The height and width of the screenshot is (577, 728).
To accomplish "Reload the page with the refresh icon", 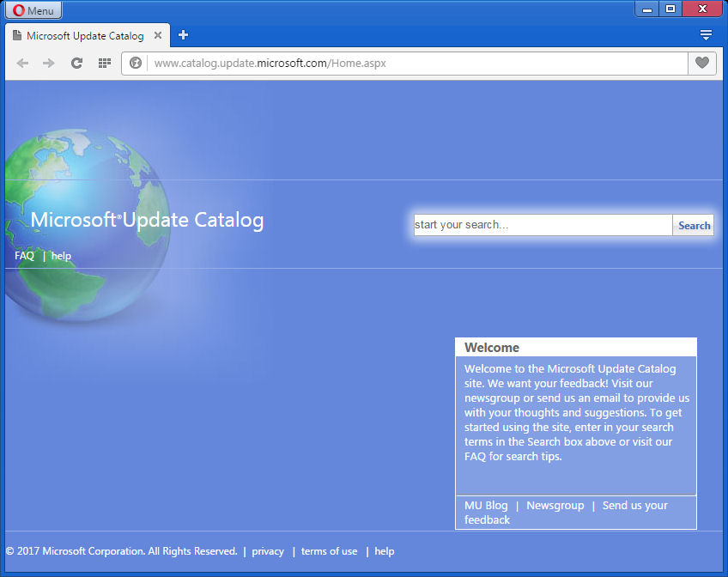I will pos(76,63).
